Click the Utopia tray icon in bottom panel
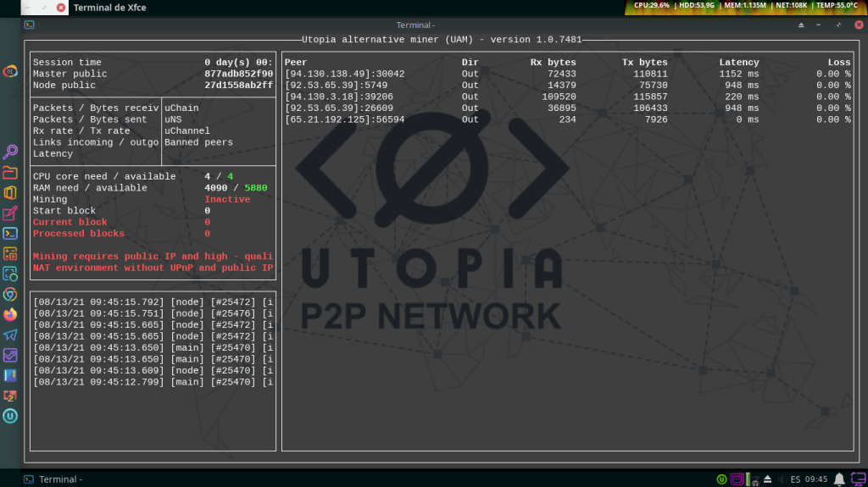The image size is (868, 487). (x=721, y=479)
